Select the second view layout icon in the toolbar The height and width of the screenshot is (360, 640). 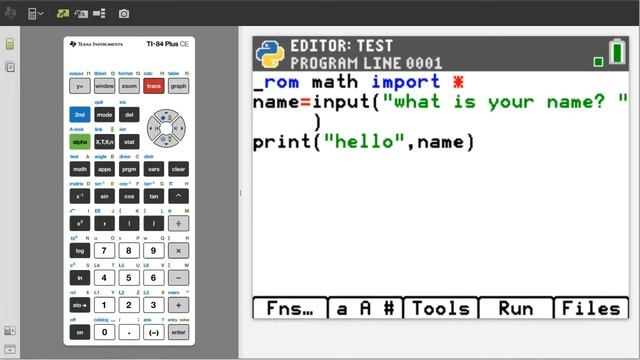[81, 14]
